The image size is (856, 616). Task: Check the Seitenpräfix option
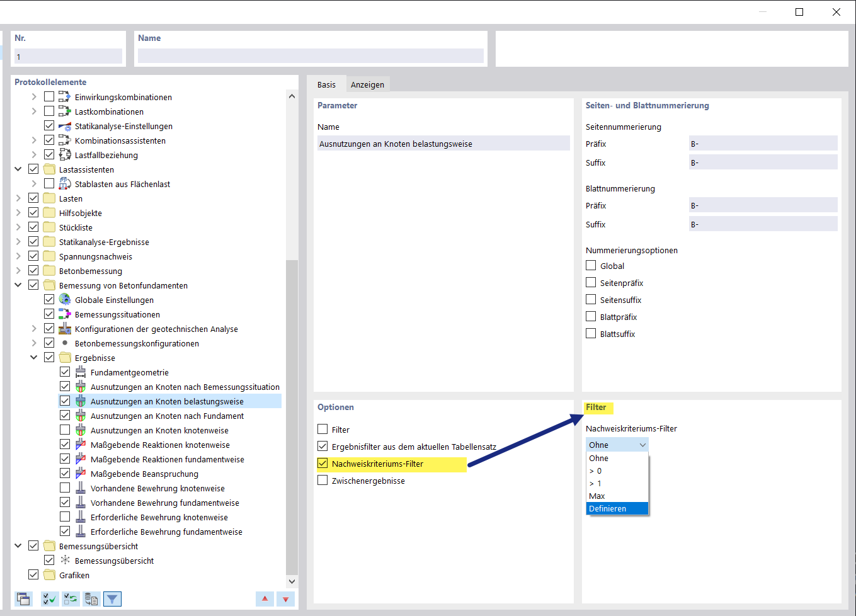pyautogui.click(x=591, y=283)
